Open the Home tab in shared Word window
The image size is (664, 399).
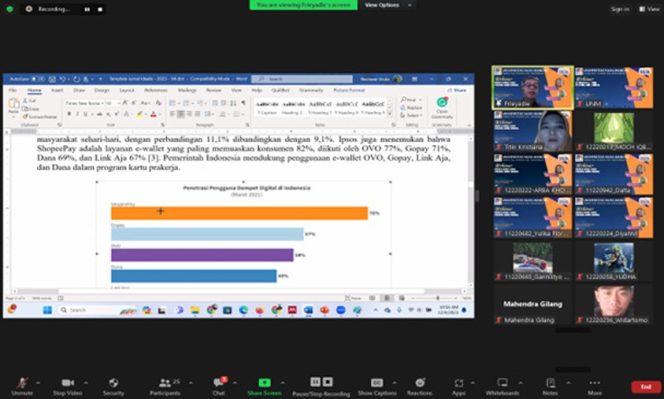[34, 90]
